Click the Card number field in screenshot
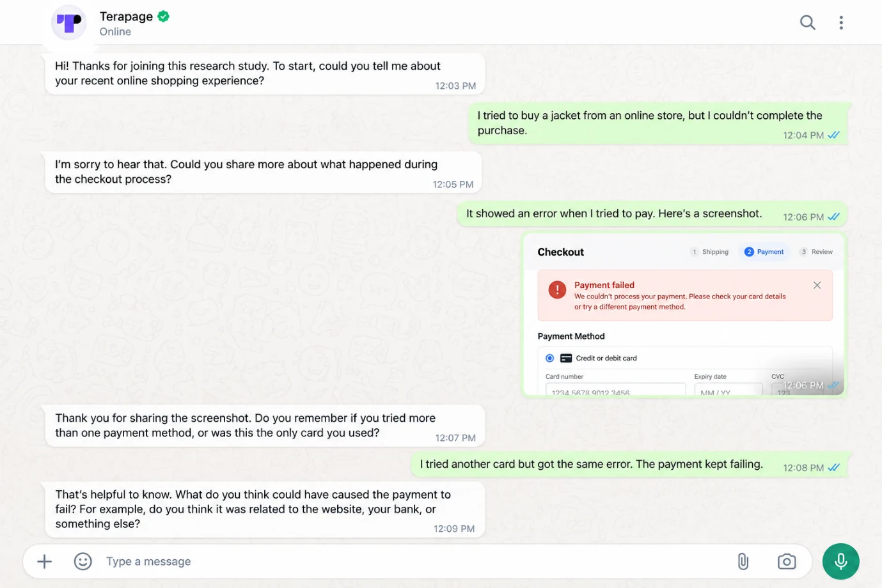The image size is (882, 588). pyautogui.click(x=615, y=389)
